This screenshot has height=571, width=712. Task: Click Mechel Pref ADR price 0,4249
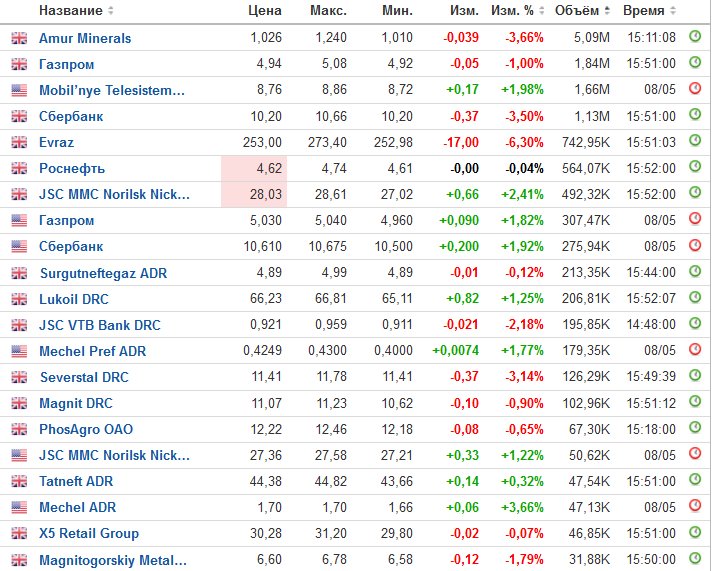[262, 351]
